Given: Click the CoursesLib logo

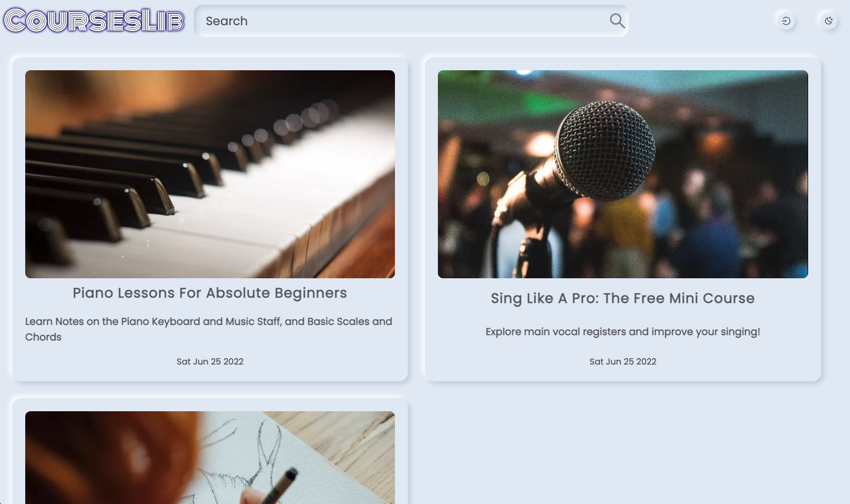Looking at the screenshot, I should pyautogui.click(x=94, y=21).
